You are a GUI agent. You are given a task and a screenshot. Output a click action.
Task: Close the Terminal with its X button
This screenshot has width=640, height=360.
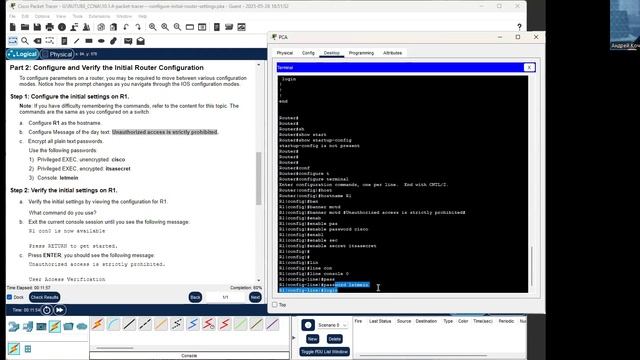tap(529, 67)
